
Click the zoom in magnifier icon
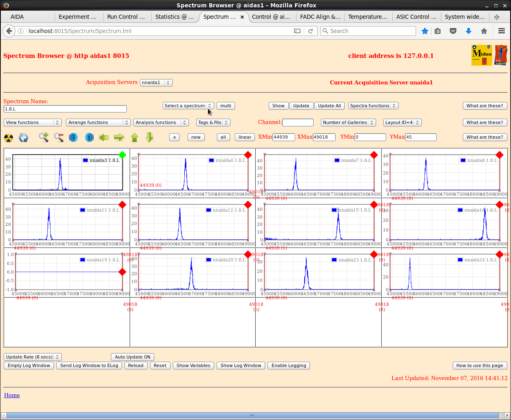click(x=44, y=137)
